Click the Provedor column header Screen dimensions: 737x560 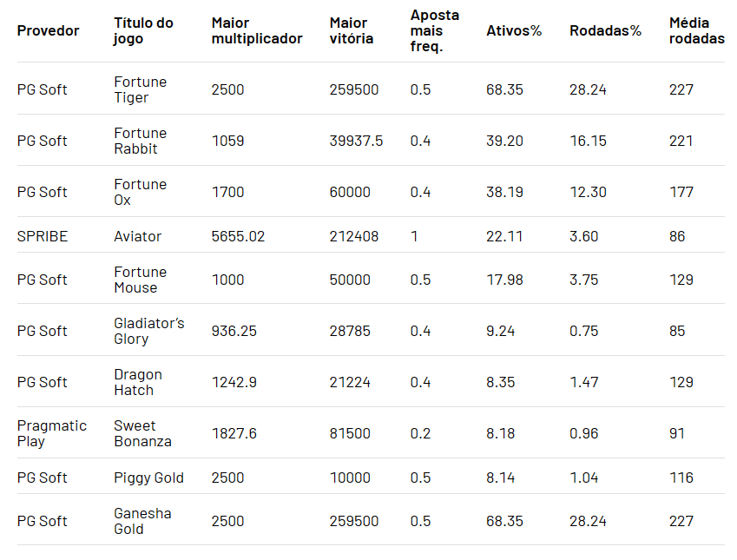pos(48,30)
